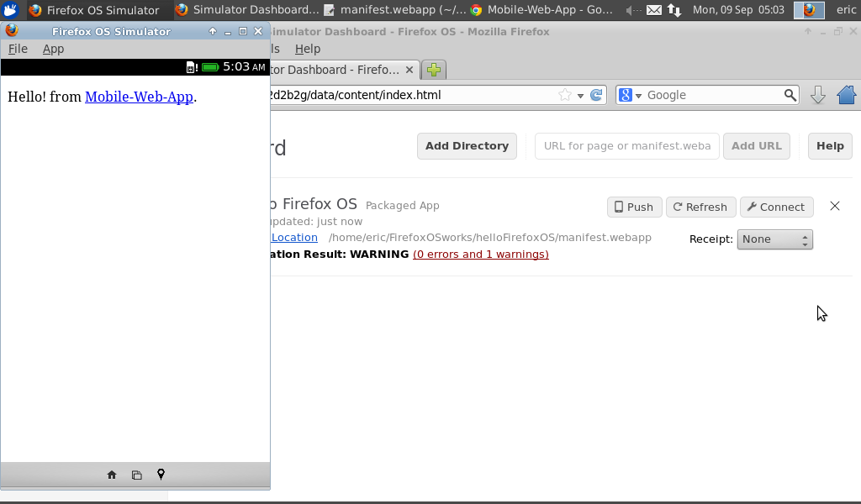Image resolution: width=861 pixels, height=504 pixels.
Task: Click the simulator screen rotation icon
Action: [137, 475]
